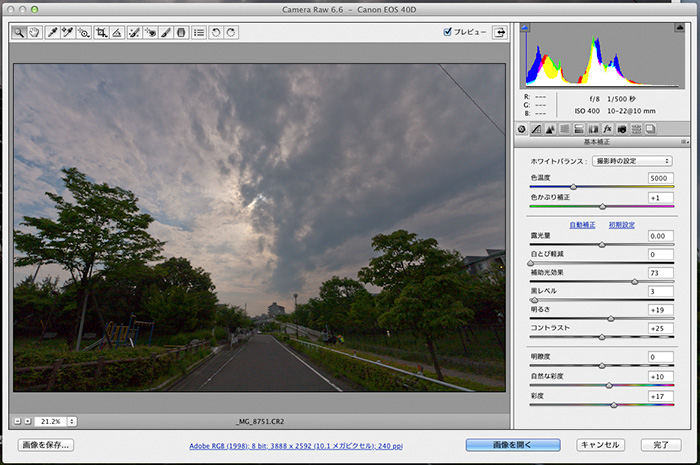Select the Color Sampler tool
This screenshot has width=700, height=465.
pyautogui.click(x=67, y=32)
